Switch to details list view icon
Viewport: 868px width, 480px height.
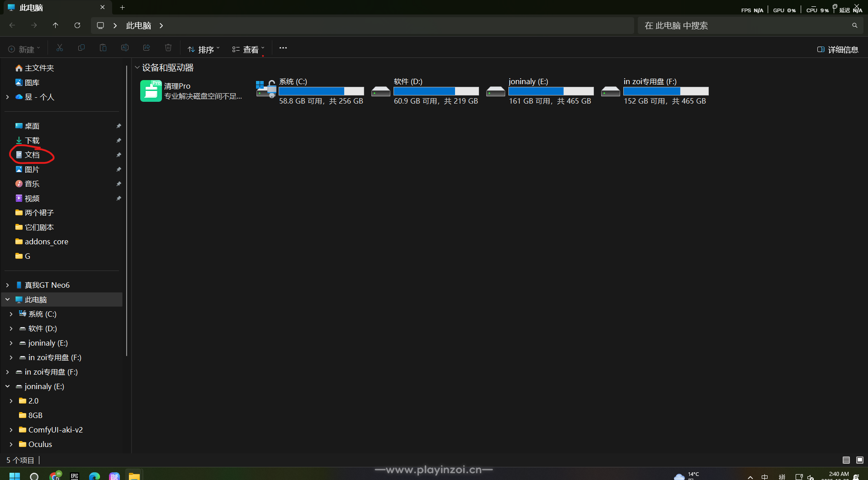coord(846,460)
